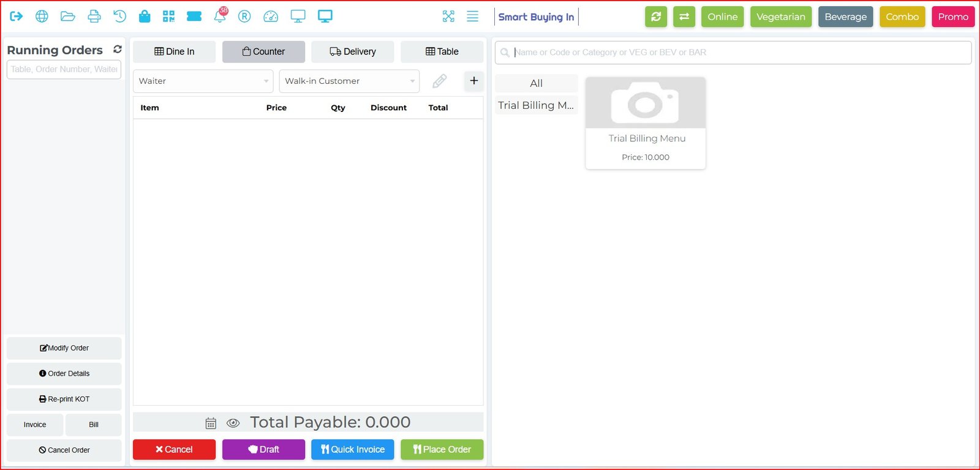Open the hamburger menu icon
This screenshot has height=470, width=980.
[472, 17]
